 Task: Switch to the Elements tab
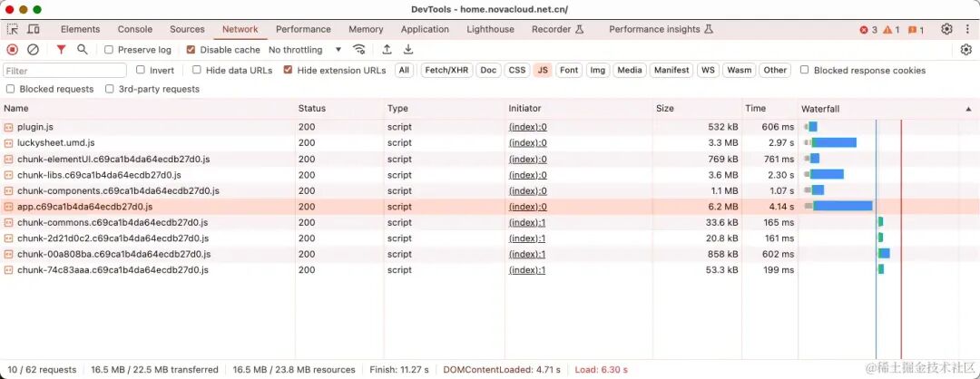pos(80,29)
